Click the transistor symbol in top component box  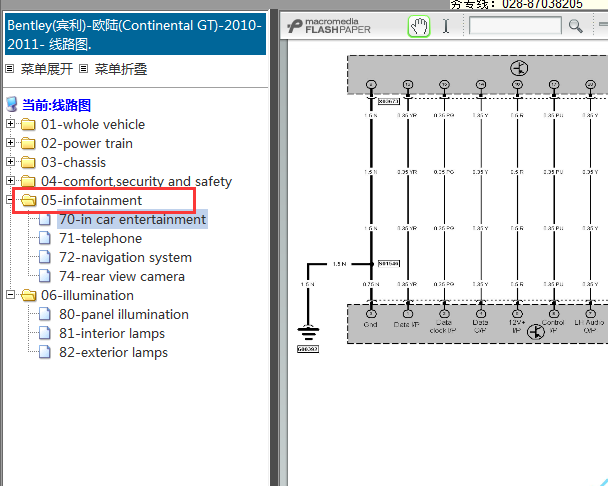[519, 68]
